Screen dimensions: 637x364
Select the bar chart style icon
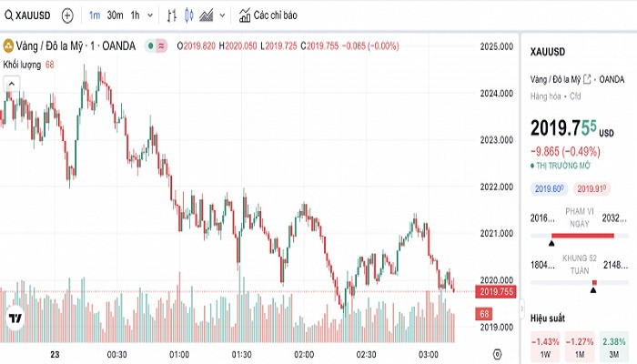tap(173, 15)
